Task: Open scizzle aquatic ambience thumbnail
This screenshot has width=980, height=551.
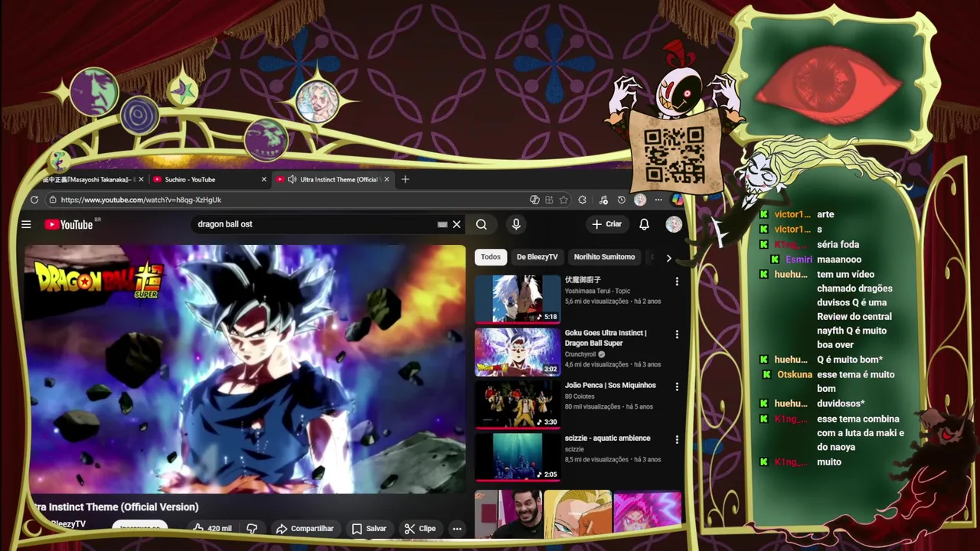Action: pos(518,458)
